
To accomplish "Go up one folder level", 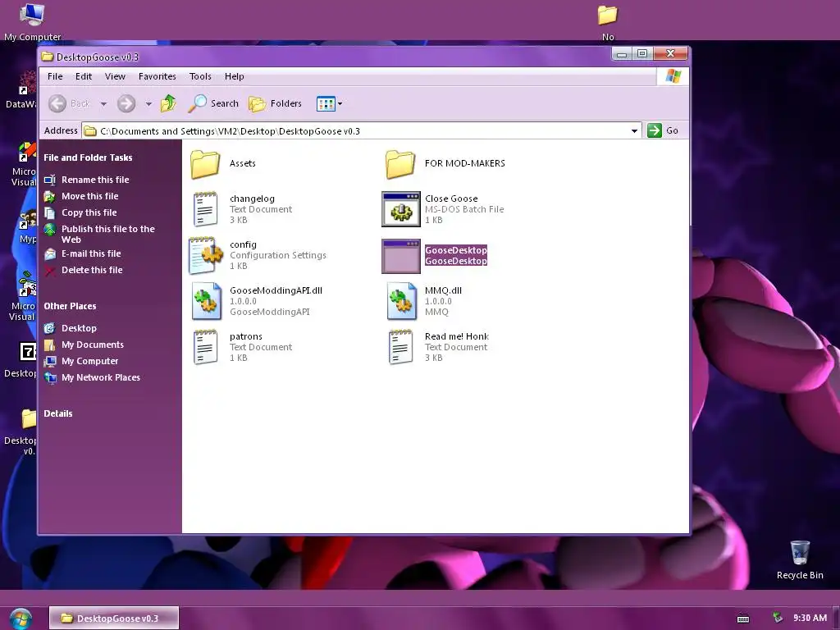I will 168,103.
